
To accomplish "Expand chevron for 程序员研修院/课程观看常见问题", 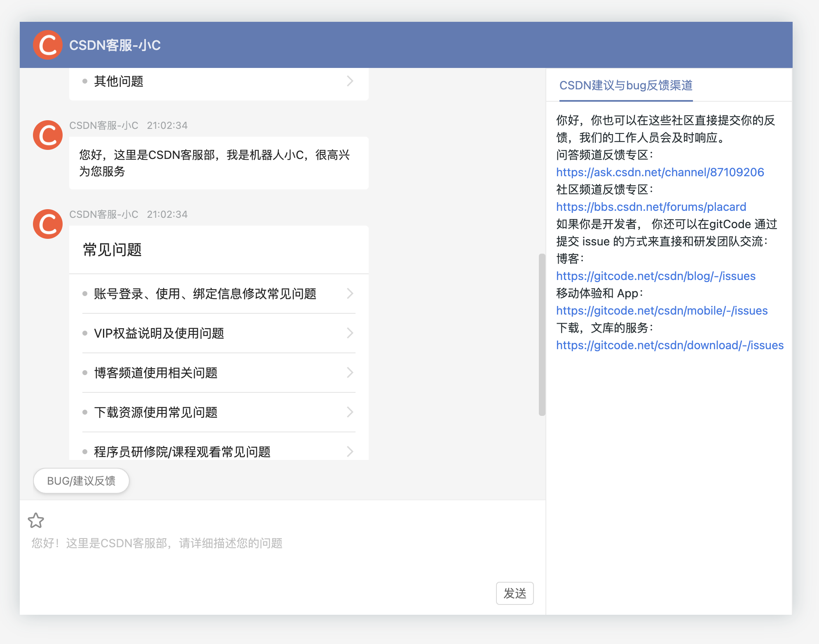I will pos(350,452).
